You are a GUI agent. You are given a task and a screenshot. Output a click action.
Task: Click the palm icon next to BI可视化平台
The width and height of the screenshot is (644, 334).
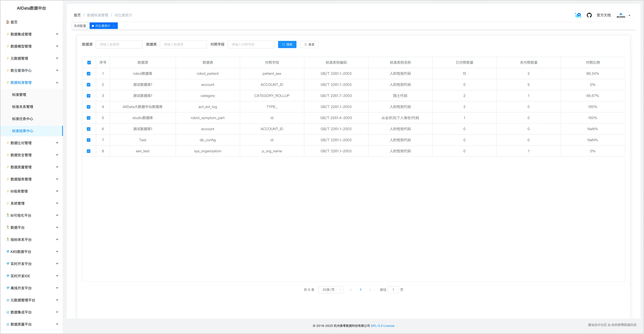[8, 215]
